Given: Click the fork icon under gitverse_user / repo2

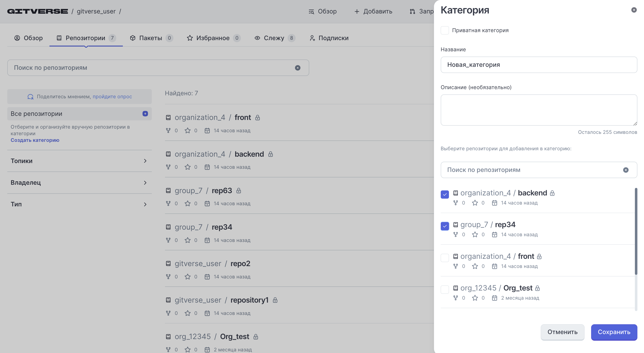Looking at the screenshot, I should (168, 277).
